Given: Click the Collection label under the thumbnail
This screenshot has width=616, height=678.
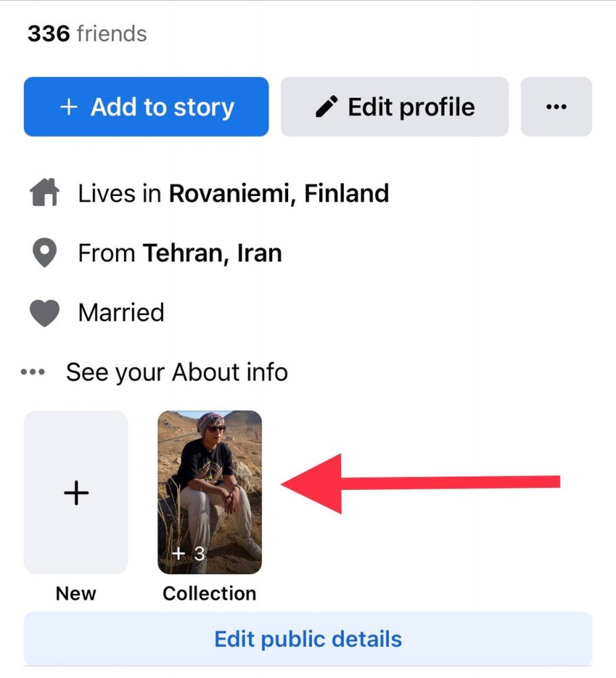Looking at the screenshot, I should (x=209, y=593).
